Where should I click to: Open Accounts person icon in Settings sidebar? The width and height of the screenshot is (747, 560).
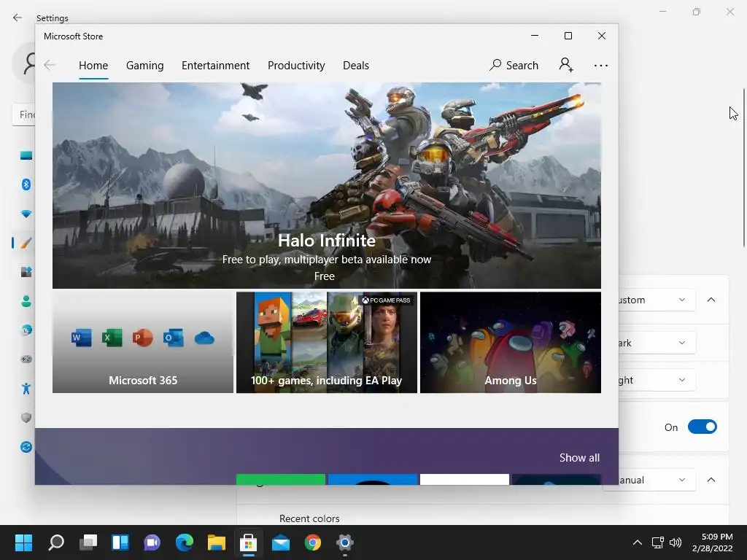point(26,301)
